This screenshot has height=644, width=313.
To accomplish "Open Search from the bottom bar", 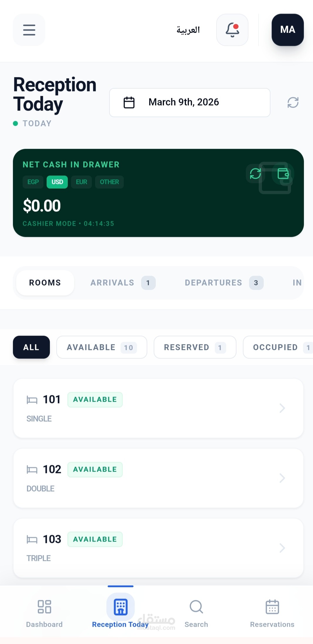I will (196, 613).
